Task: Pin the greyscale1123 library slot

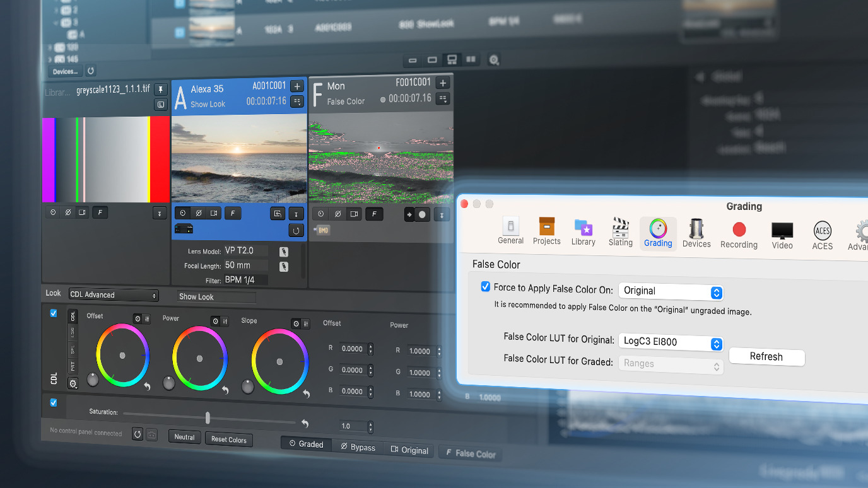Action: pos(160,90)
